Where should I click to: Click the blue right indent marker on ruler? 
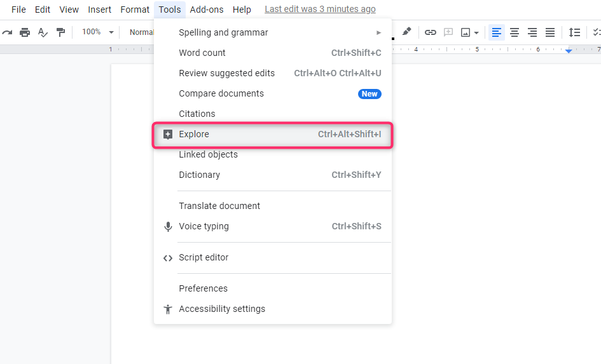[x=569, y=51]
